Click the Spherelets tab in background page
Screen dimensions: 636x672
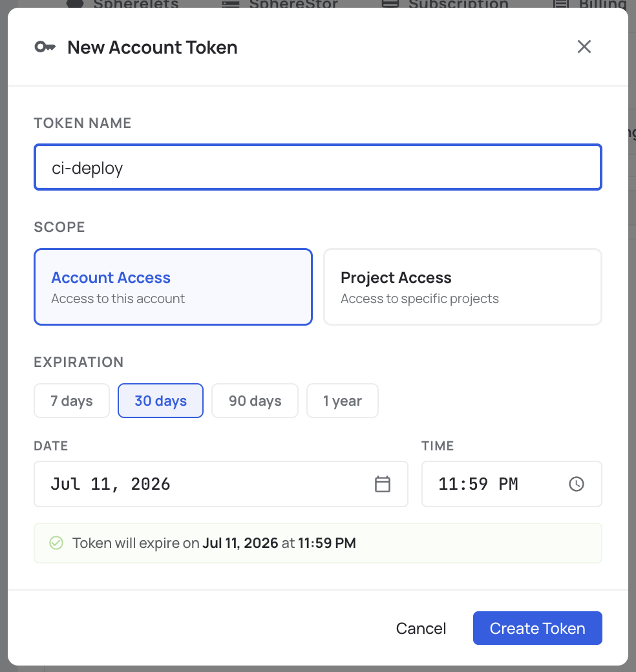(123, 5)
